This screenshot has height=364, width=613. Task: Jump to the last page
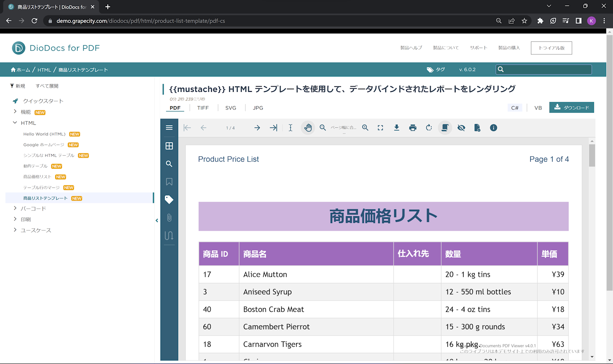click(274, 128)
